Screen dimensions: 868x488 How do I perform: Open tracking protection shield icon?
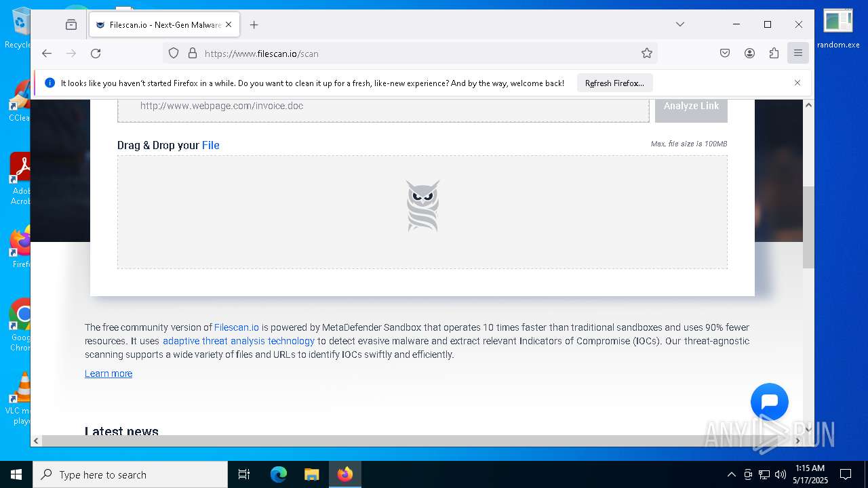174,54
